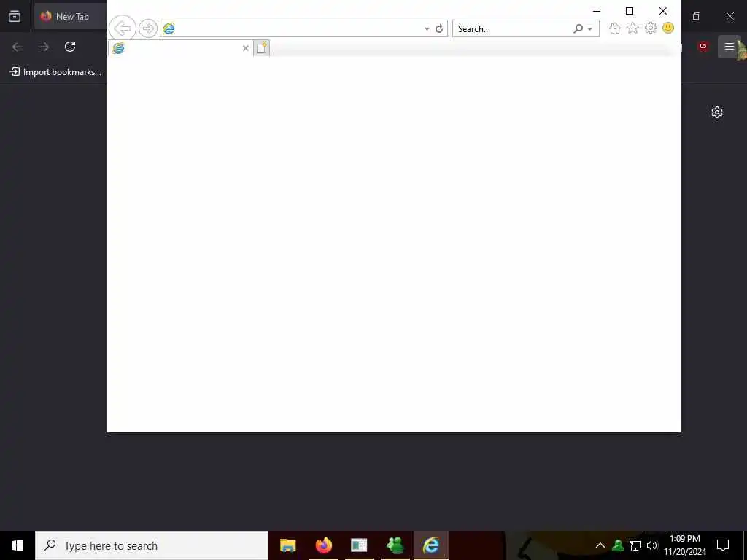Go to Internet Explorer home page
Screen dimensions: 747x560
click(614, 28)
